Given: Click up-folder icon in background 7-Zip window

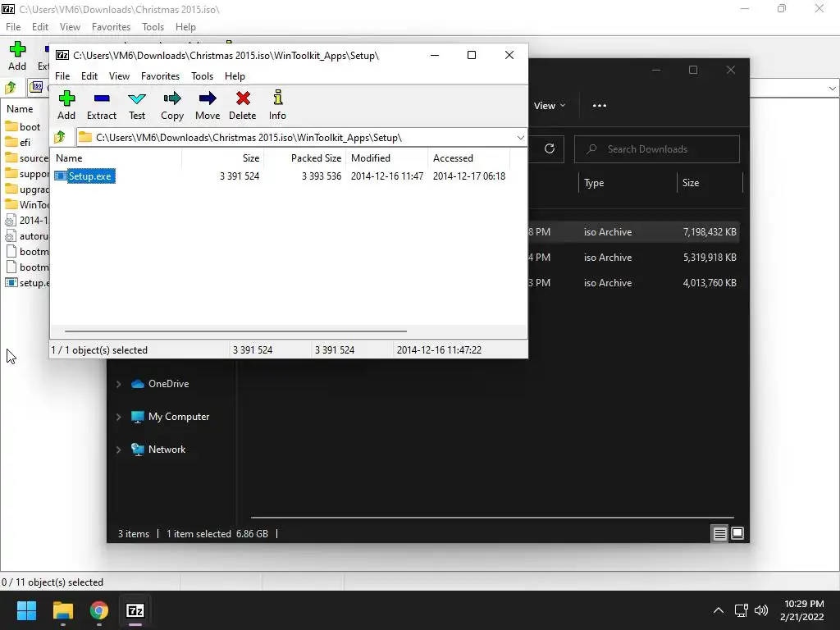Looking at the screenshot, I should coord(10,87).
